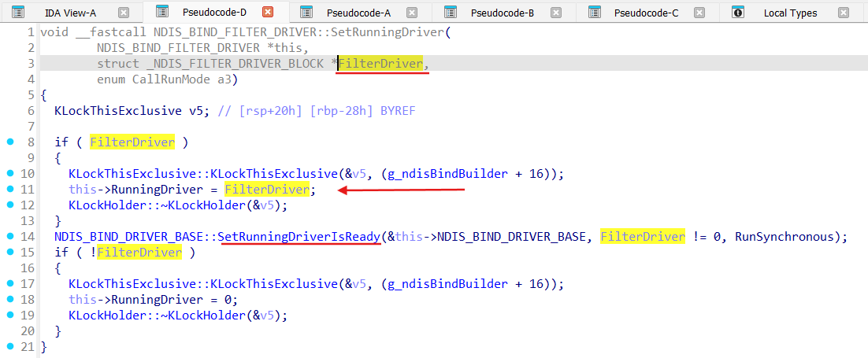Toggle breakpoint dot on line 14
Viewport: 868px width, 358px height.
[x=10, y=237]
